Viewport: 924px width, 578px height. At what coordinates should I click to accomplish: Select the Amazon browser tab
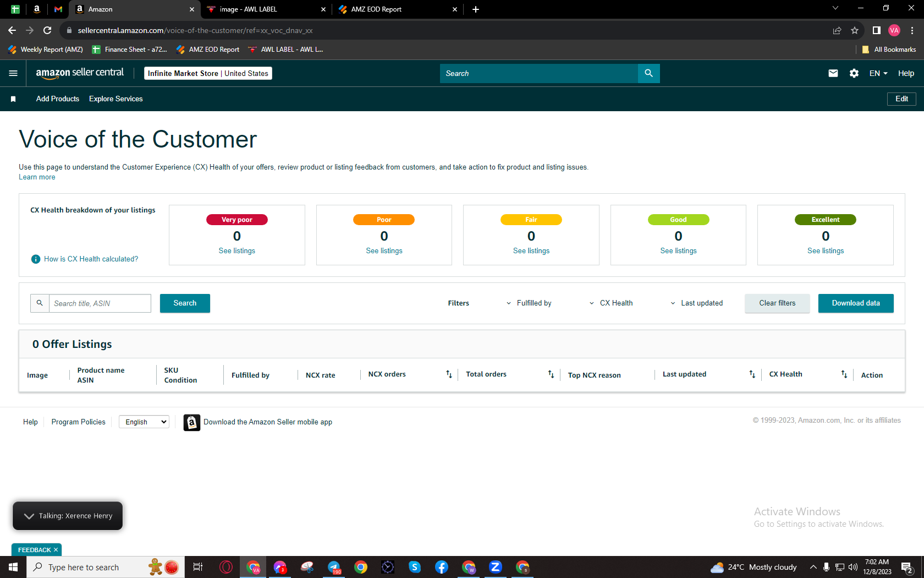(135, 9)
